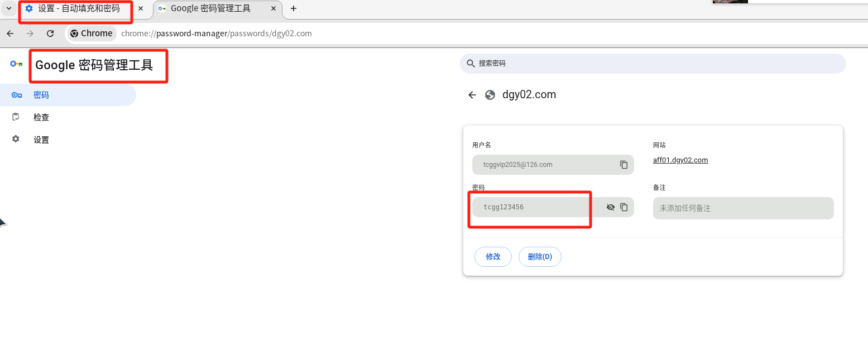Hide the password using the eye icon
868x345 pixels.
(610, 207)
